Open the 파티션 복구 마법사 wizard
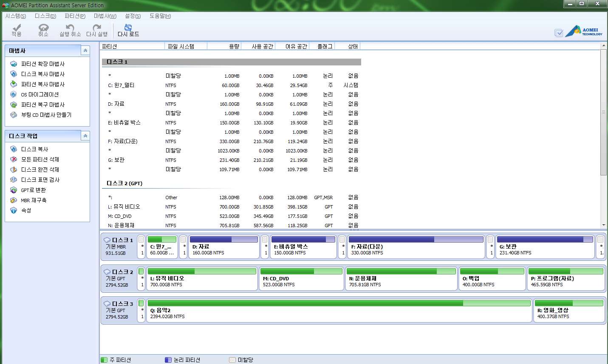Screen dimensions: 608x364 42,104
